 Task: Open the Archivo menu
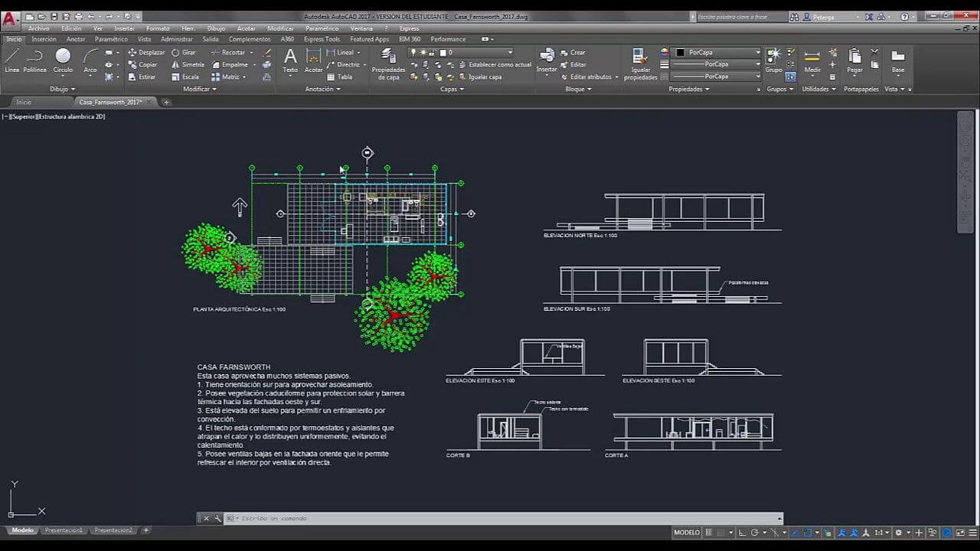coord(38,28)
